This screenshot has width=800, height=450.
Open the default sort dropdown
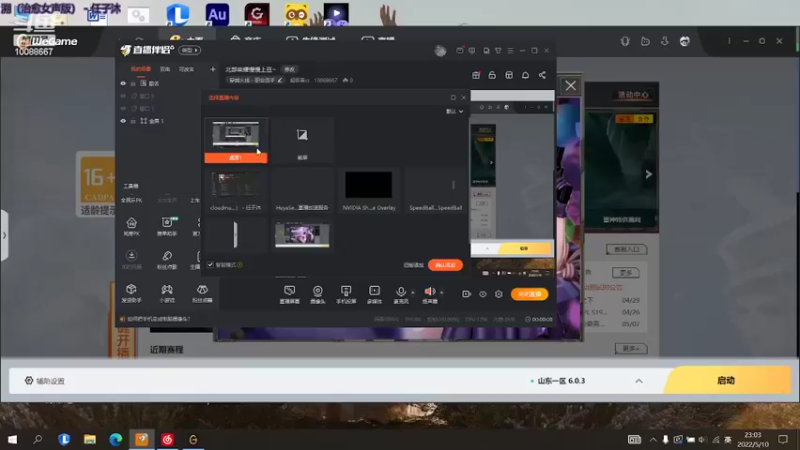pyautogui.click(x=455, y=111)
